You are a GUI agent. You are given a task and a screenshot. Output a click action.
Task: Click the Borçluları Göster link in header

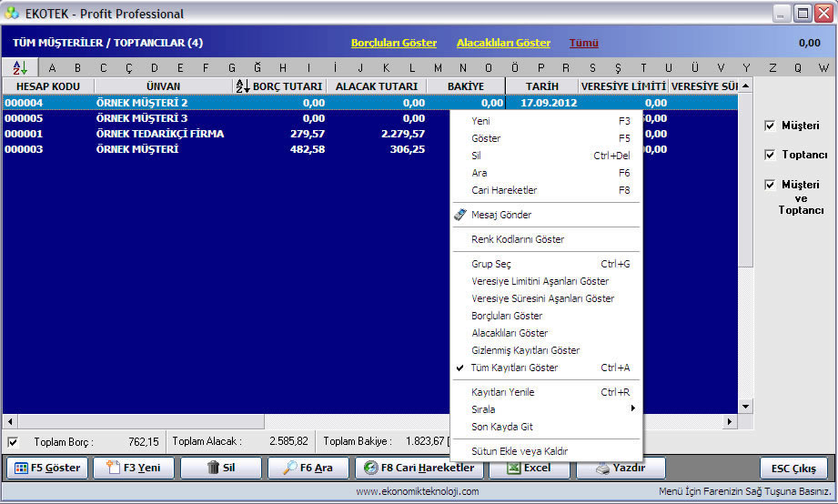click(x=394, y=43)
